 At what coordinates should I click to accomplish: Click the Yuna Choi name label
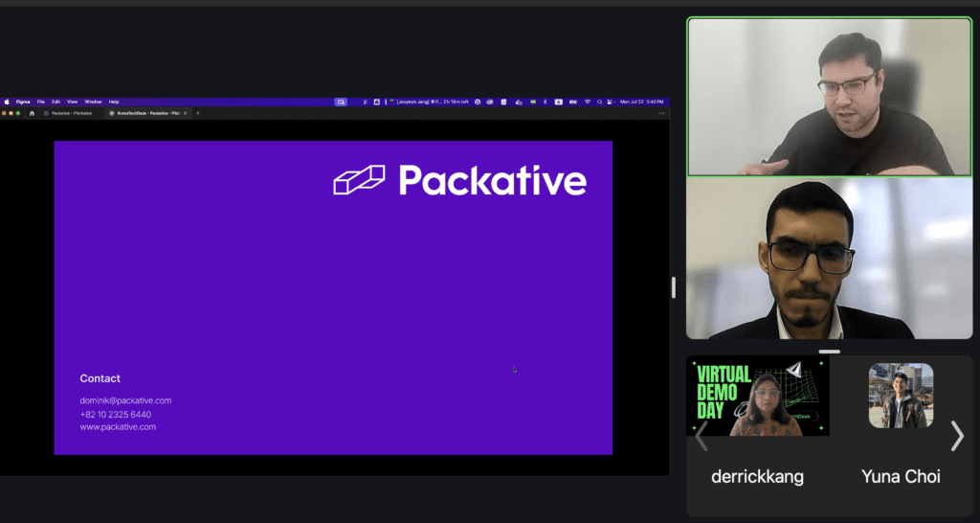pyautogui.click(x=901, y=477)
